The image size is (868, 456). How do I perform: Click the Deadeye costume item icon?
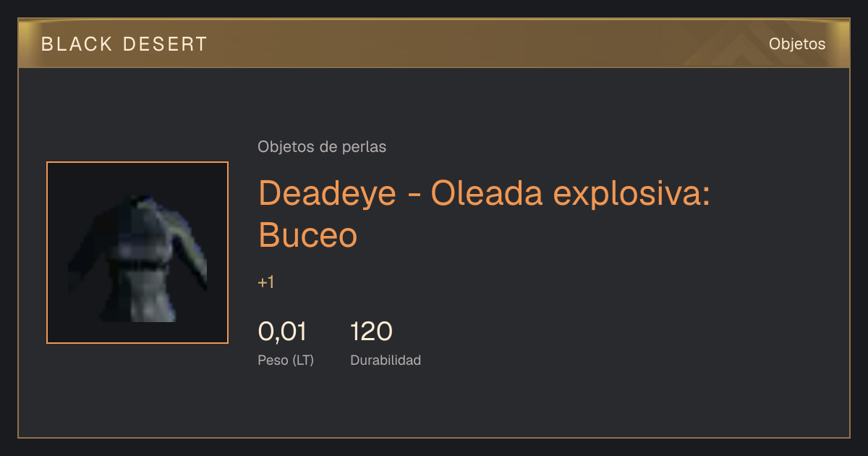(137, 253)
